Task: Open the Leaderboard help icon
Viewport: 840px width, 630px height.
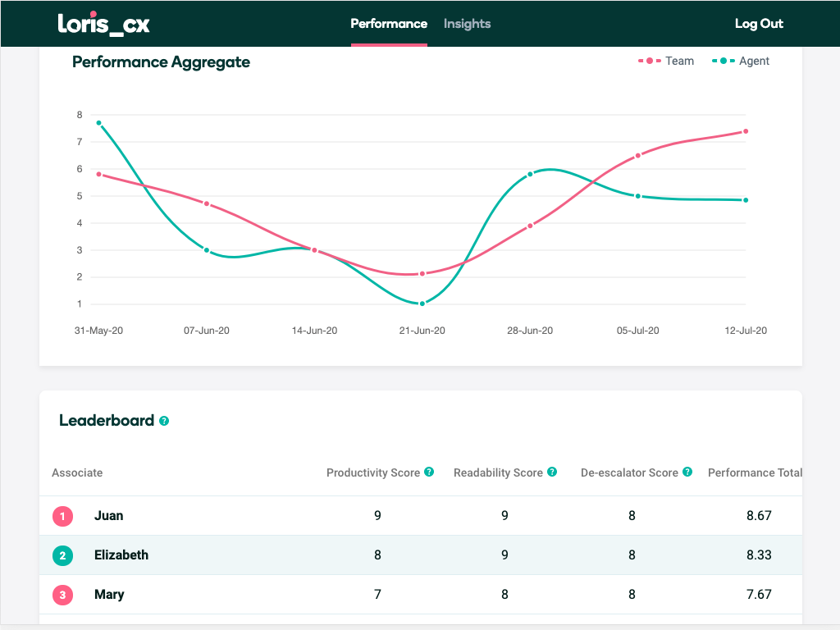Action: [164, 421]
